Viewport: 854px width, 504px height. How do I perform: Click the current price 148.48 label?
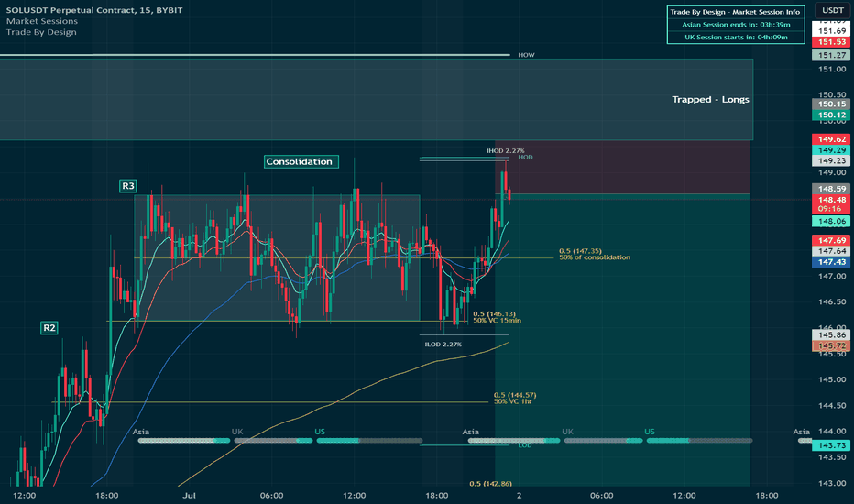[x=832, y=200]
